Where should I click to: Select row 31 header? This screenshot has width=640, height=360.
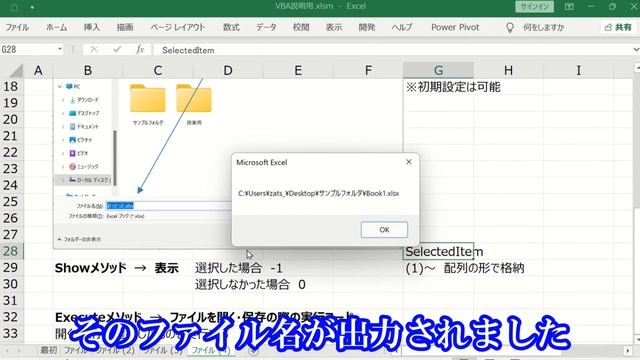11,300
